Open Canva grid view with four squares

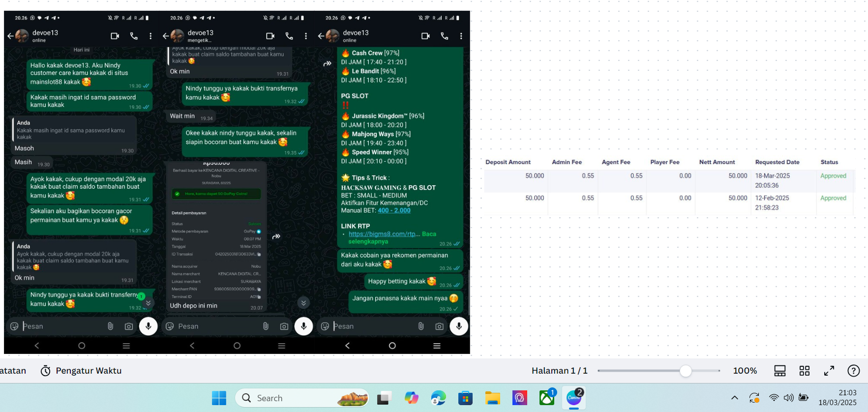805,371
